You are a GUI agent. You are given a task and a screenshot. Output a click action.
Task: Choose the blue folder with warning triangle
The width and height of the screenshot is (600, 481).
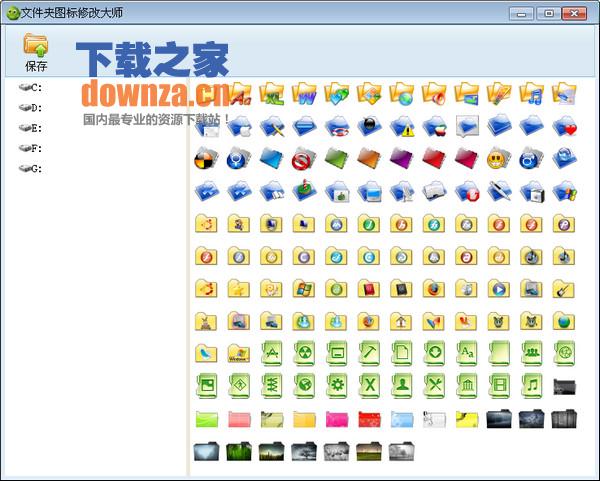(x=401, y=126)
